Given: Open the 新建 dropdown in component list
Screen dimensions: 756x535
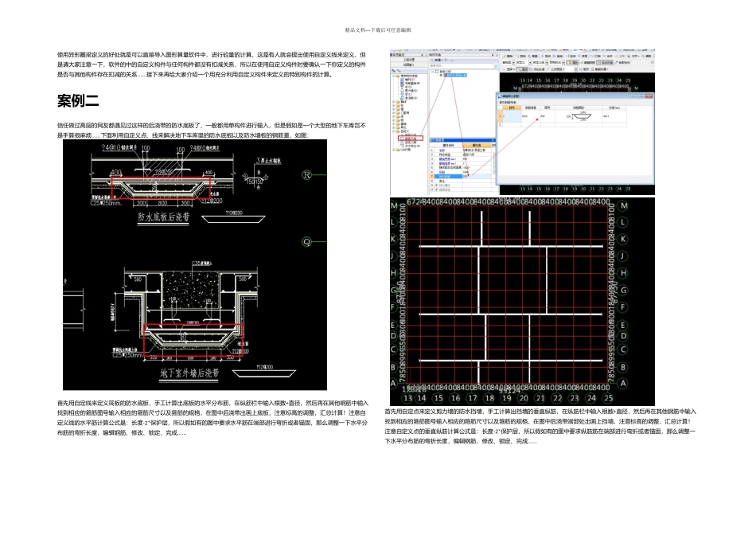Looking at the screenshot, I should pyautogui.click(x=438, y=60).
